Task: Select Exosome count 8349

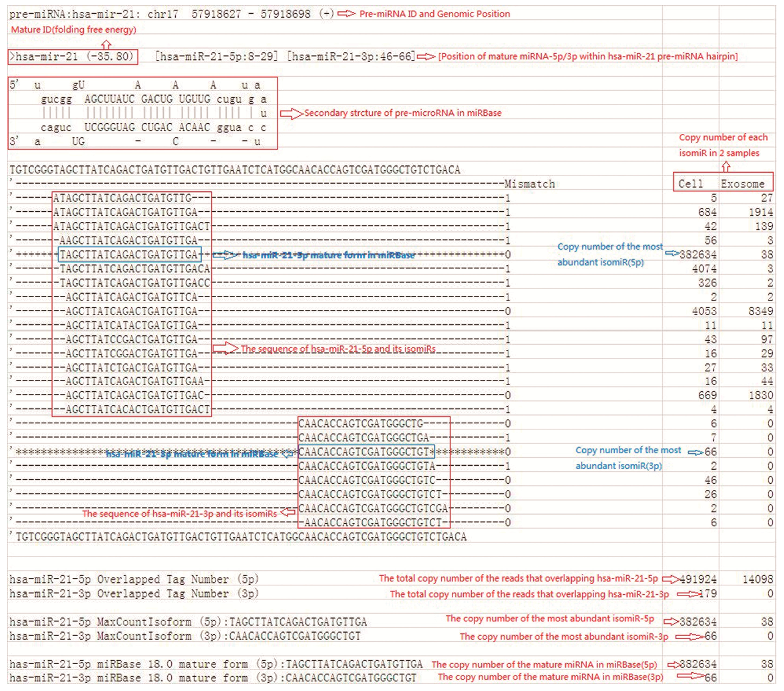Action: point(761,311)
